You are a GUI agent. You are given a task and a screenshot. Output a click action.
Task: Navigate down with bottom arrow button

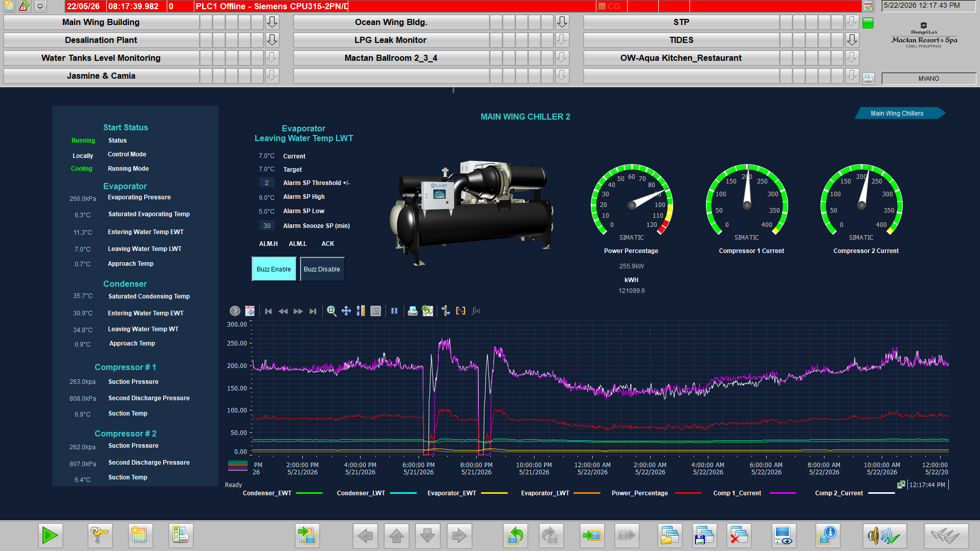point(428,536)
